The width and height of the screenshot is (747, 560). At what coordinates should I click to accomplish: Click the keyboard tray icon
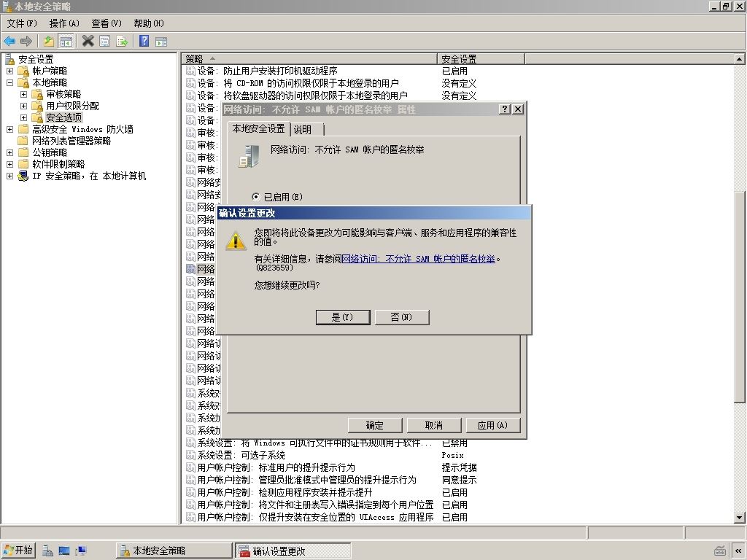[x=720, y=551]
